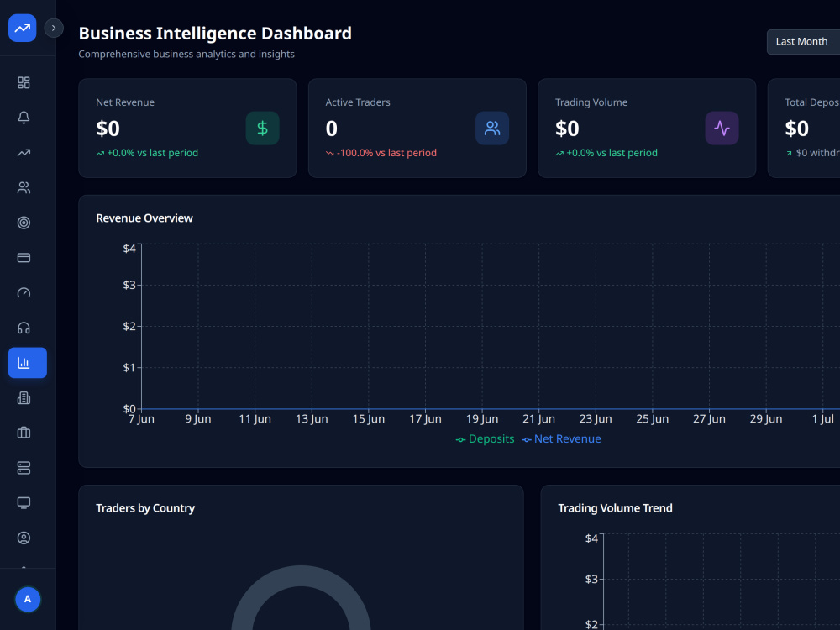The height and width of the screenshot is (630, 840).
Task: Open the credit card icon in sidebar
Action: 24,258
